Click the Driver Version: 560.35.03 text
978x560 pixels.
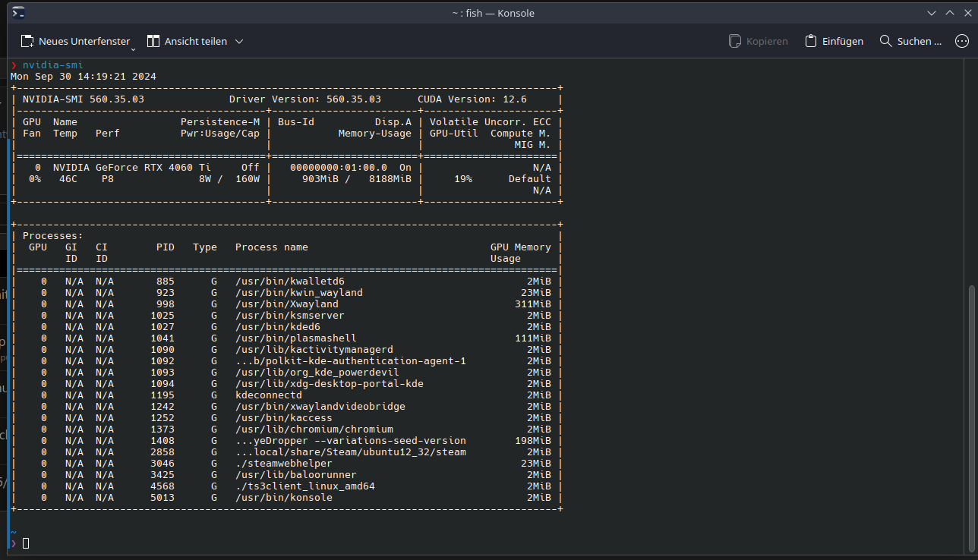click(x=305, y=99)
